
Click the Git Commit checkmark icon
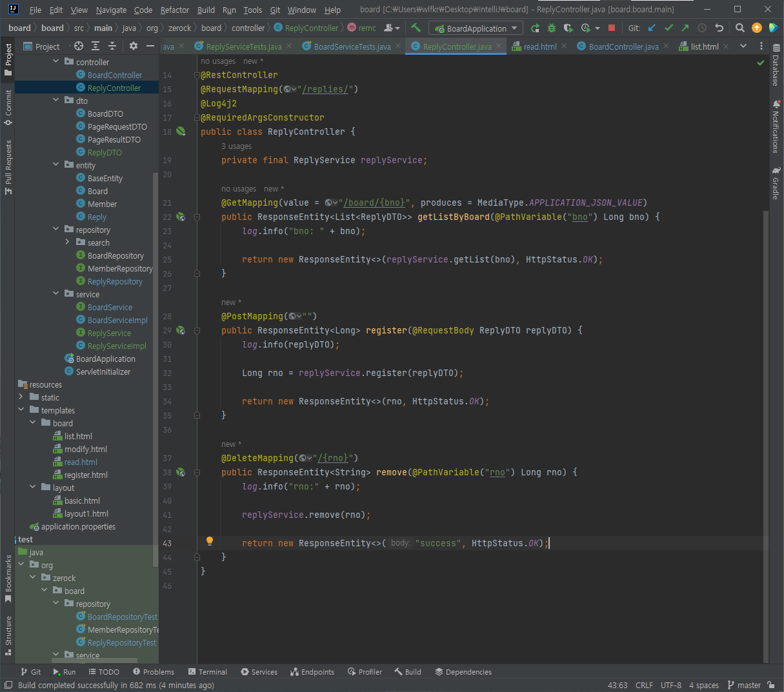[x=668, y=28]
